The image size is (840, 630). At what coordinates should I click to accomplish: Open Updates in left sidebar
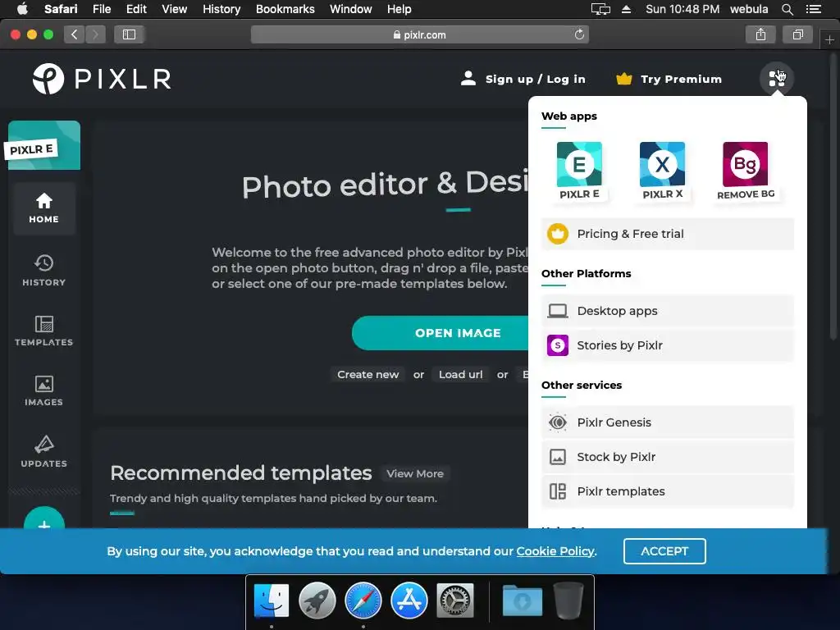[x=44, y=452]
